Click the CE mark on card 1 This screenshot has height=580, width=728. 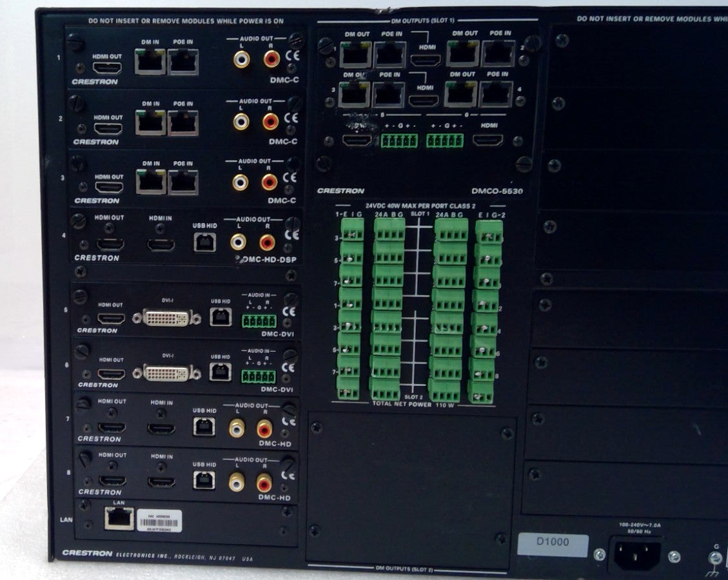tap(293, 55)
